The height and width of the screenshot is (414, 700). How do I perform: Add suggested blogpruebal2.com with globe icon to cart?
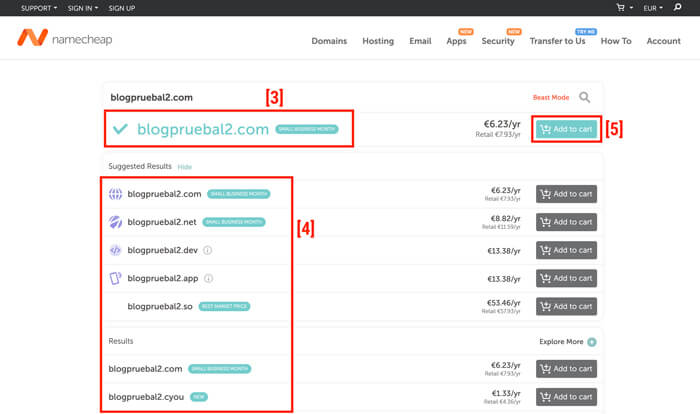click(567, 194)
